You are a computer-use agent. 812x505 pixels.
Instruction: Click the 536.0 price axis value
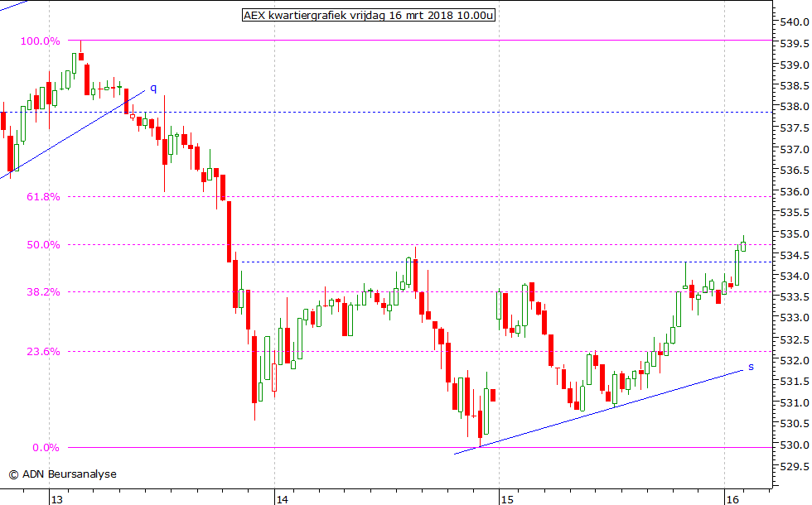click(x=795, y=191)
